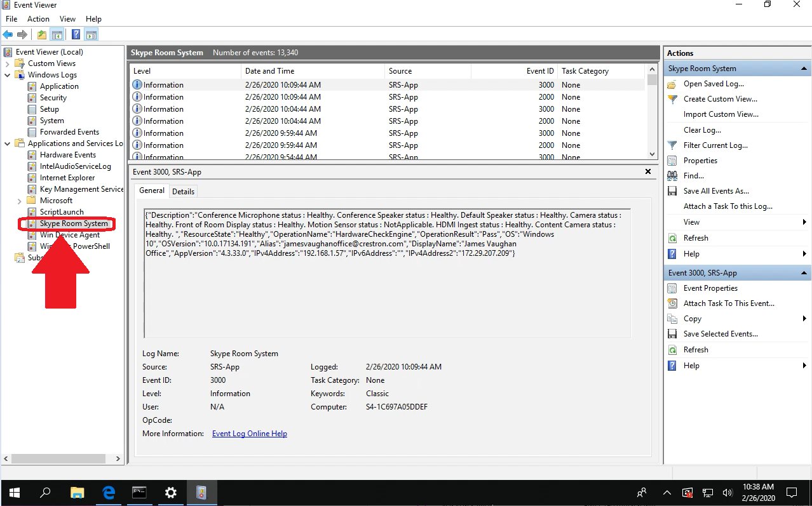Image resolution: width=812 pixels, height=506 pixels.
Task: Open the Hardware Events log
Action: [68, 155]
